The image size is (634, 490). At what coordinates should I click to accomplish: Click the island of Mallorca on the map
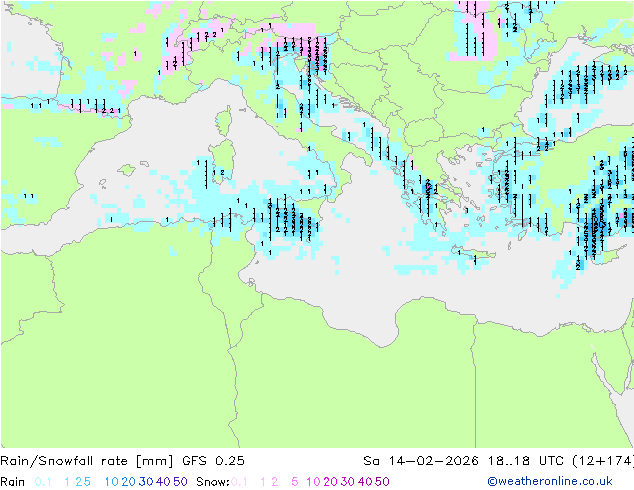[x=127, y=170]
